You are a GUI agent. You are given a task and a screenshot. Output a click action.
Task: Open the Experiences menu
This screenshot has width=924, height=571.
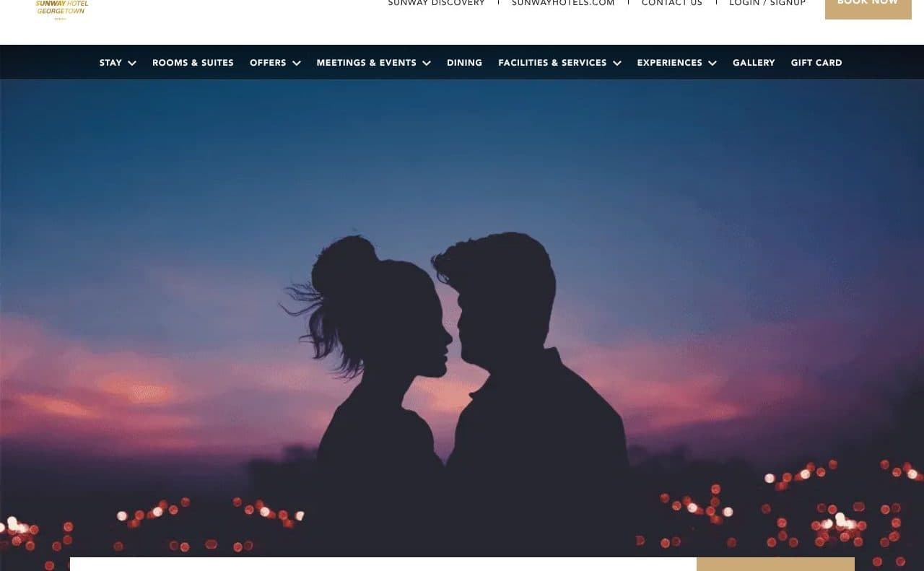[x=669, y=63]
